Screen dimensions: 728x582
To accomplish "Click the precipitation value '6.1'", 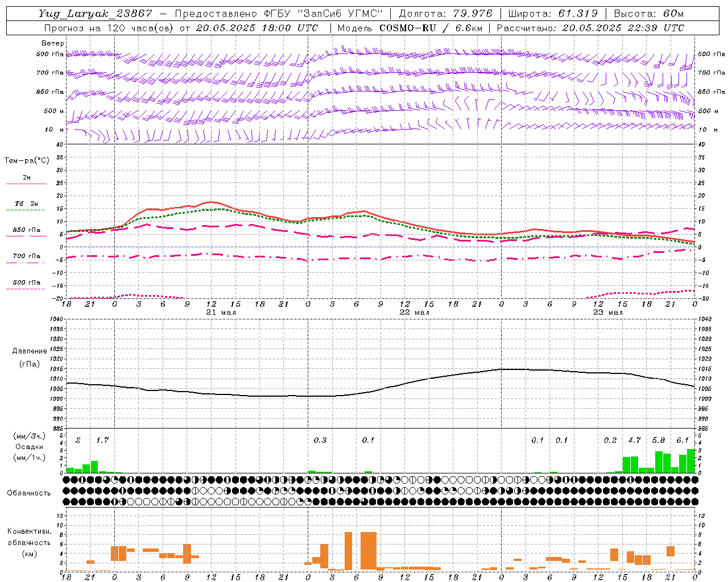I will point(682,440).
